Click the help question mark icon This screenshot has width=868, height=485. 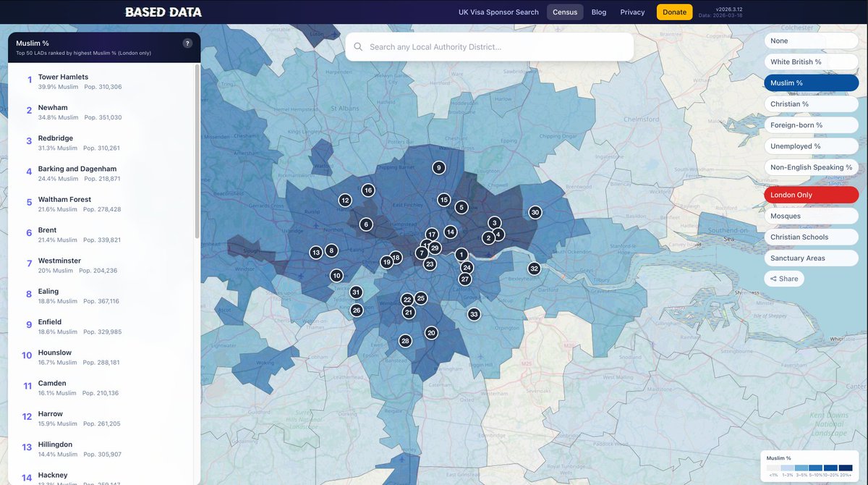click(x=187, y=43)
